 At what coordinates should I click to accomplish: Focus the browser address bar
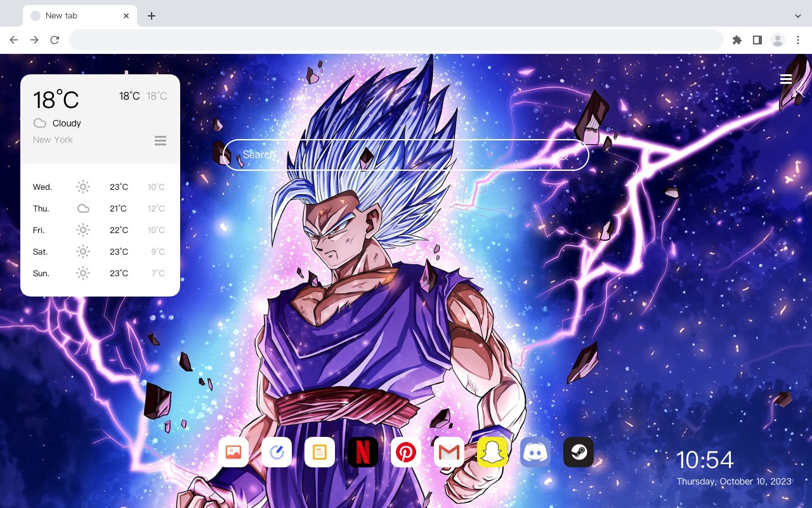point(396,40)
